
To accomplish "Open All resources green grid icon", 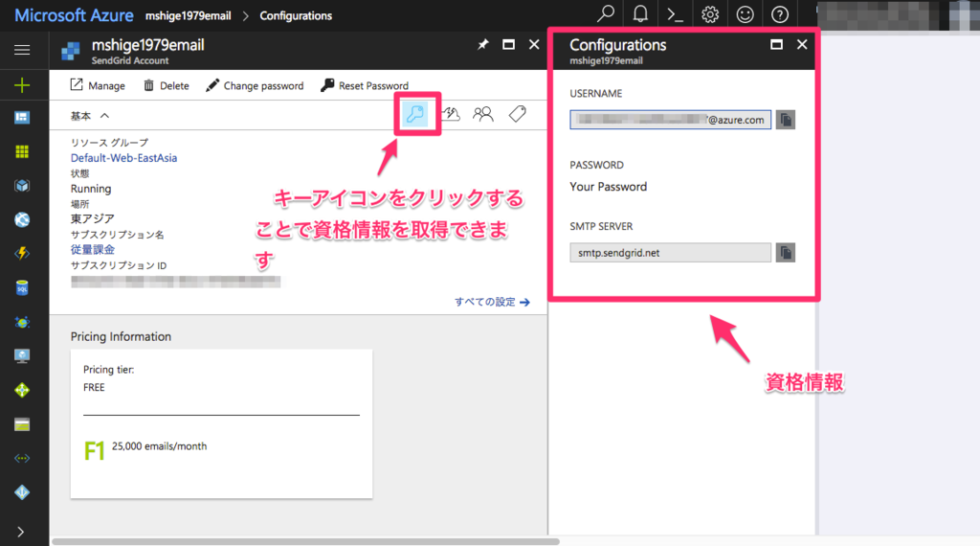I will (22, 151).
